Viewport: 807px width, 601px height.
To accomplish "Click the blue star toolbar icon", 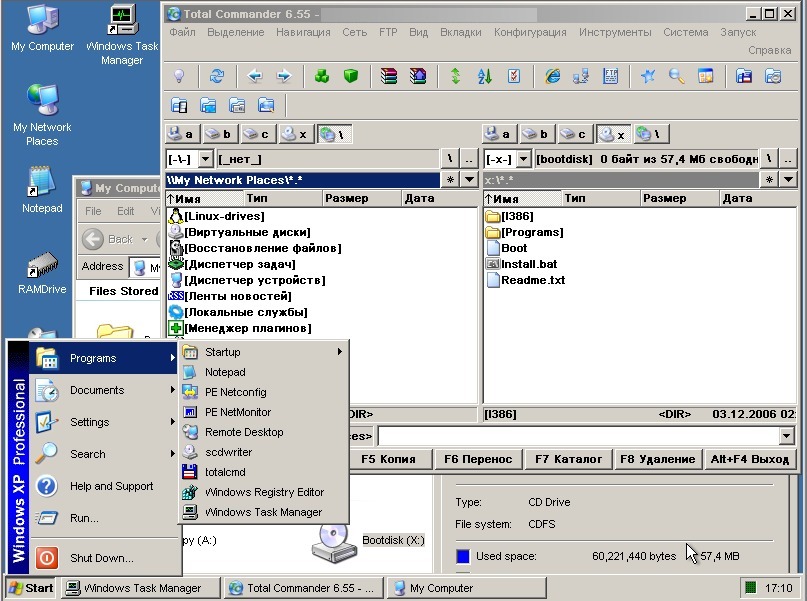I will click(x=648, y=76).
